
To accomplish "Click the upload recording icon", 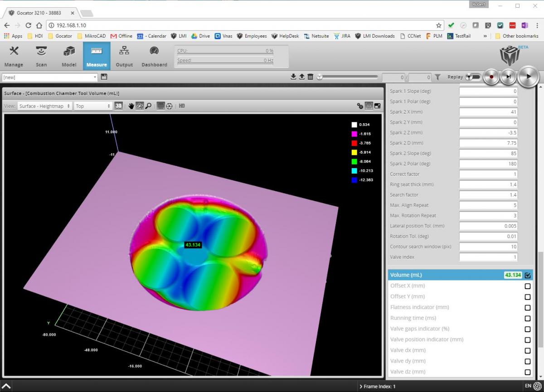I will pyautogui.click(x=302, y=77).
